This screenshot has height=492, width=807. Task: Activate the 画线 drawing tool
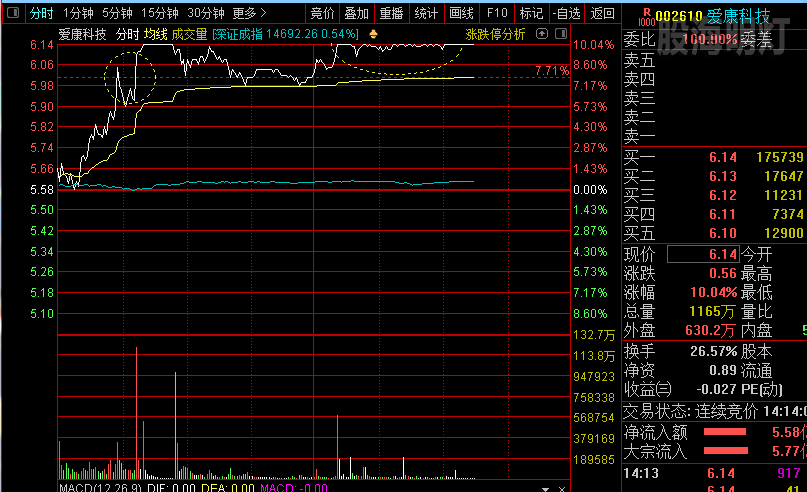(461, 13)
